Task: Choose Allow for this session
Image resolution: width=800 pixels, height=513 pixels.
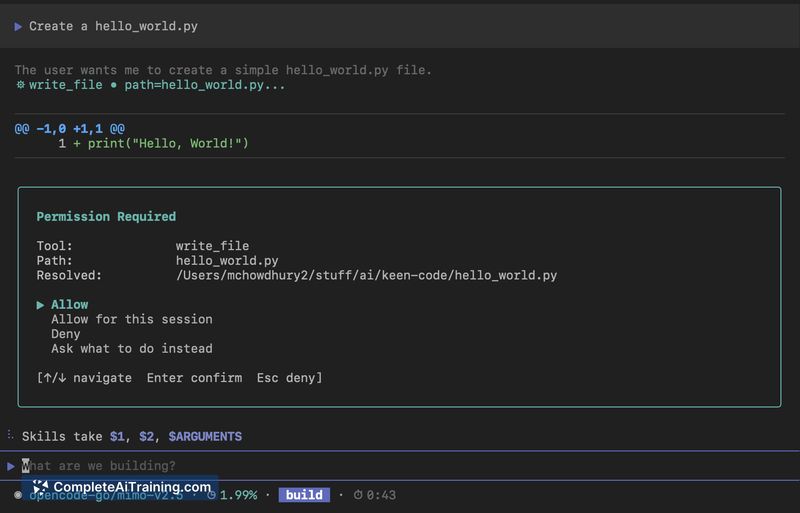Action: click(132, 320)
